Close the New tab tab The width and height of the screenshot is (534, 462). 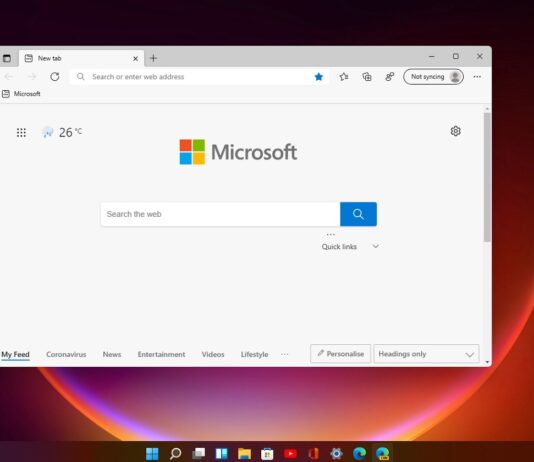(x=135, y=59)
